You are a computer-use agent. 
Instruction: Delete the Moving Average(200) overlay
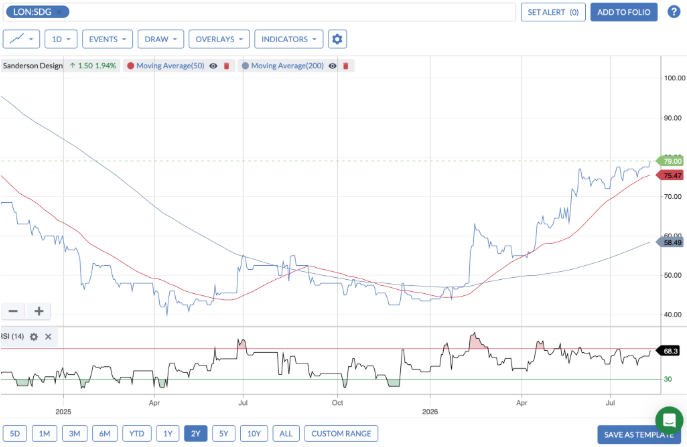(346, 66)
